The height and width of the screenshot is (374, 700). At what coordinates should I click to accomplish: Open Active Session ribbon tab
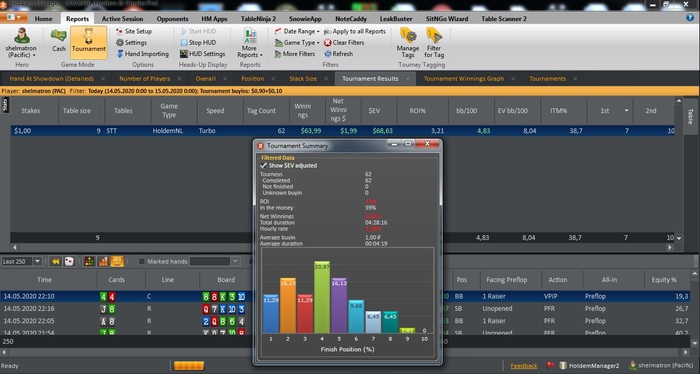click(x=122, y=19)
